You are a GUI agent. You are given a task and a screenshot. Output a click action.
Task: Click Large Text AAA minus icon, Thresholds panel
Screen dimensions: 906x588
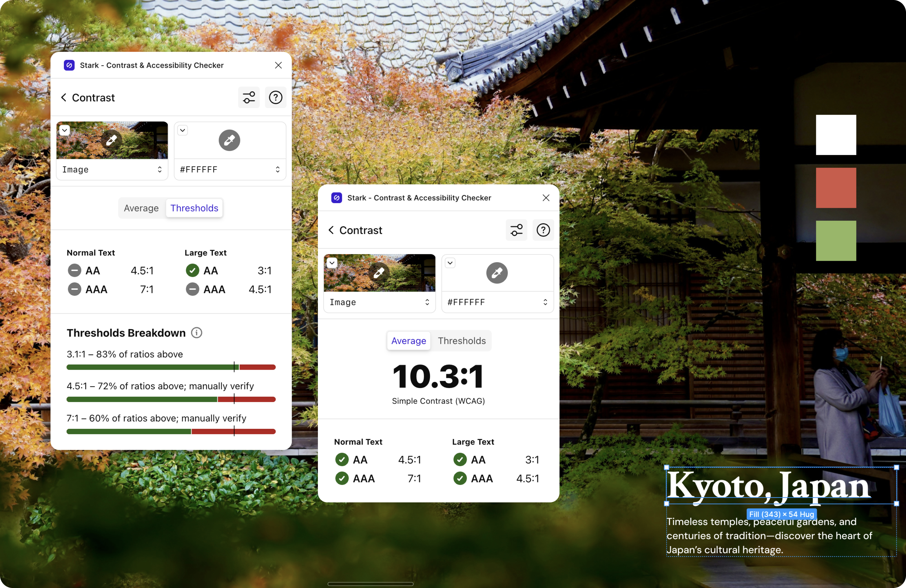pos(193,289)
